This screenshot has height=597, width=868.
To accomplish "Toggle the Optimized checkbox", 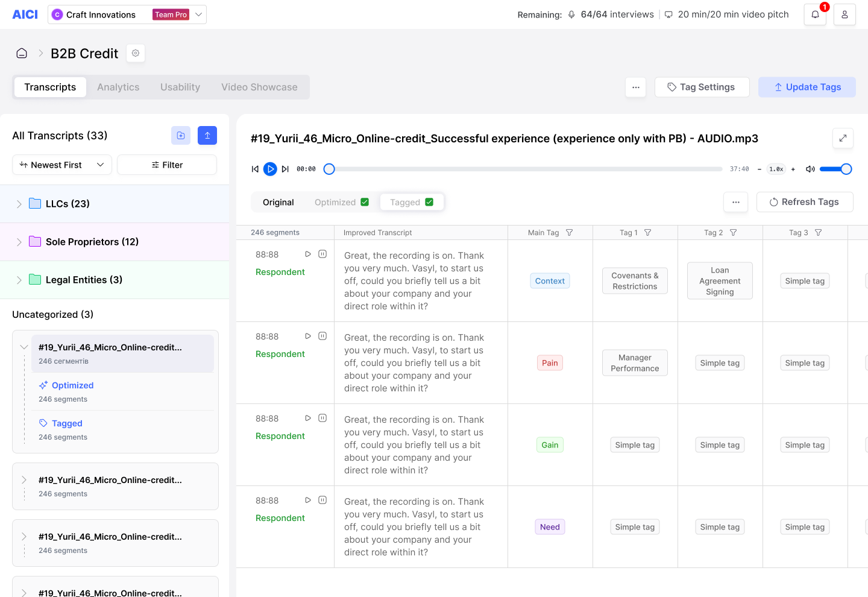I will click(x=365, y=202).
